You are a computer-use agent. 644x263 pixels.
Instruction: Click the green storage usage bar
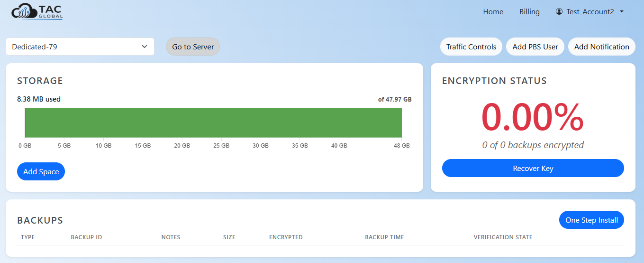[x=213, y=123]
